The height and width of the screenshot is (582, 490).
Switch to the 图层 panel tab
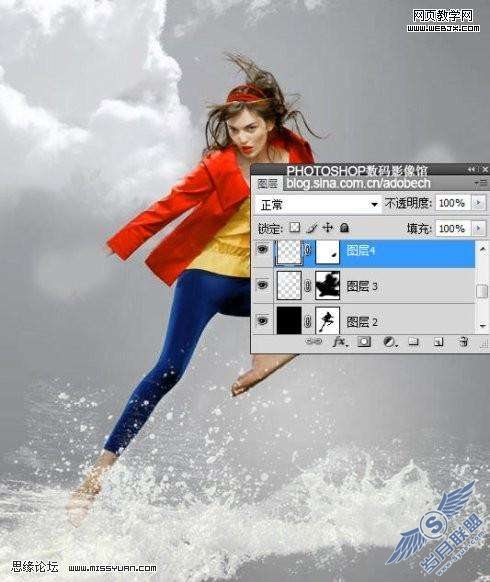coord(268,183)
